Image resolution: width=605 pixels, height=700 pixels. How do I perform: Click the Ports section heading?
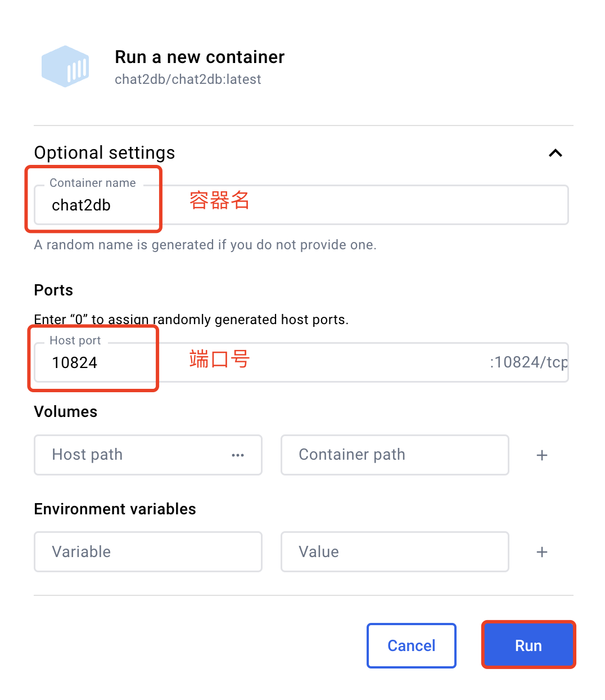[x=53, y=290]
